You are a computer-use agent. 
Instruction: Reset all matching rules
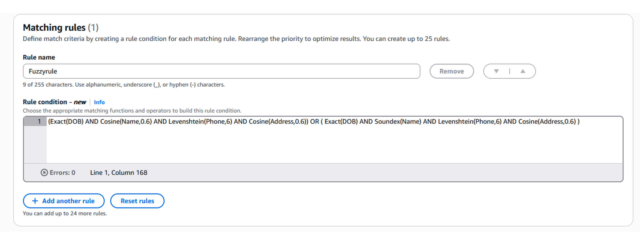coord(137,201)
